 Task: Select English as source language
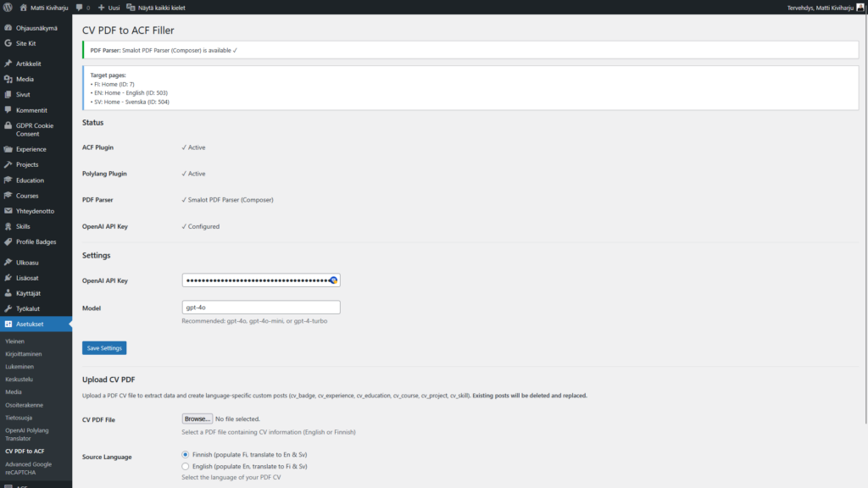tap(186, 466)
